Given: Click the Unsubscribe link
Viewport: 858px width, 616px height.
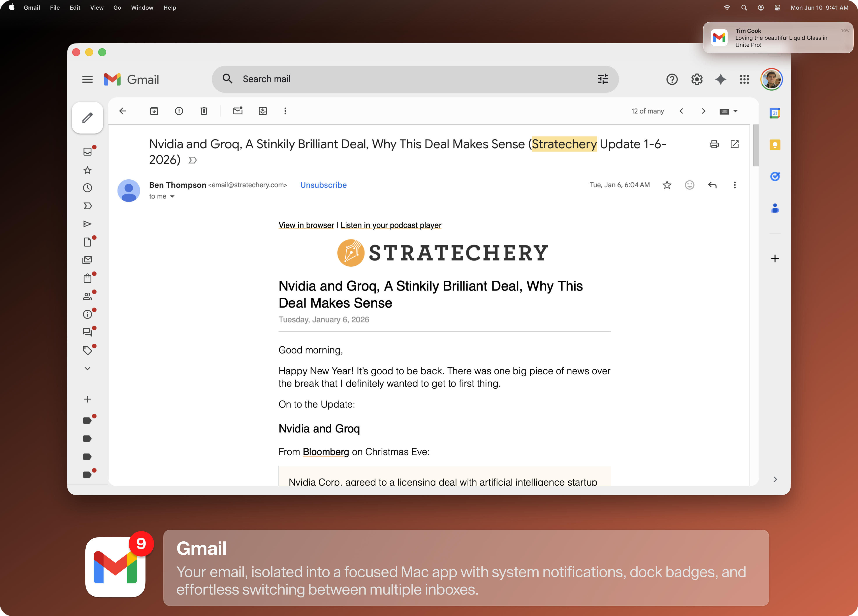Looking at the screenshot, I should click(323, 185).
